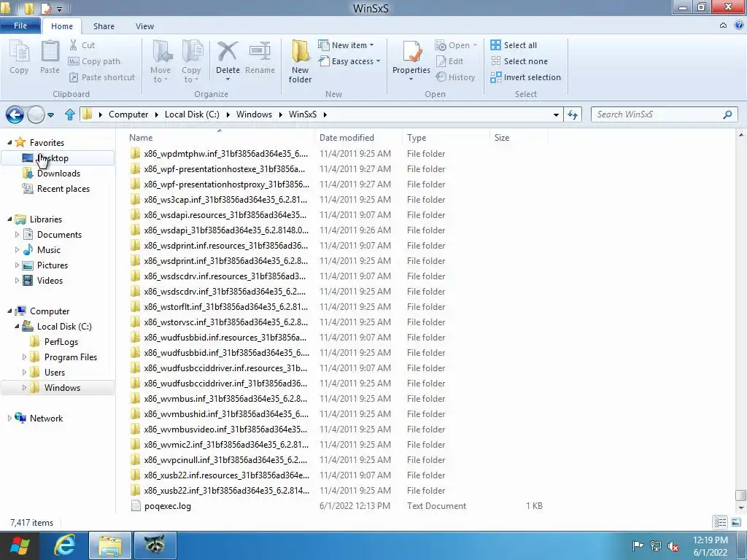Sort by the Type column header
Image resolution: width=747 pixels, height=560 pixels.
coord(446,138)
